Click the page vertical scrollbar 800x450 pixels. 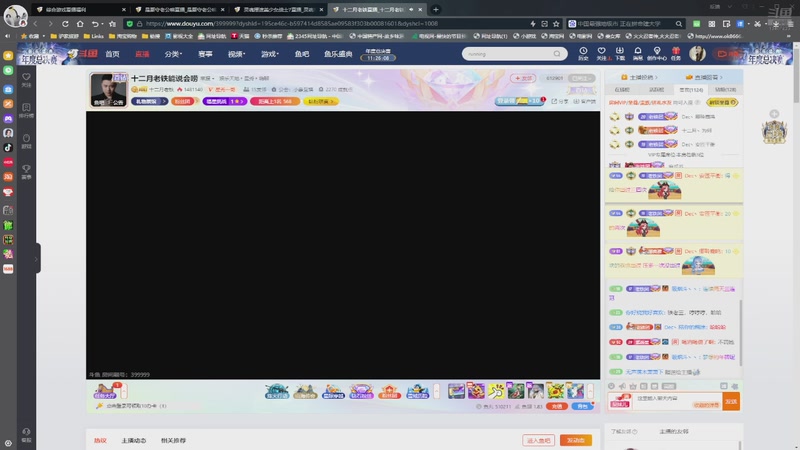(x=796, y=77)
